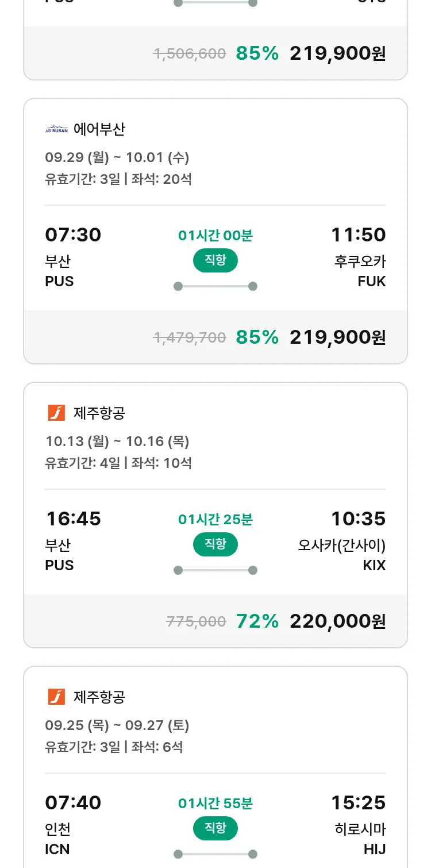431x868 pixels.
Task: Select the 219,900원 price on the Air Busan card
Action: tap(337, 337)
